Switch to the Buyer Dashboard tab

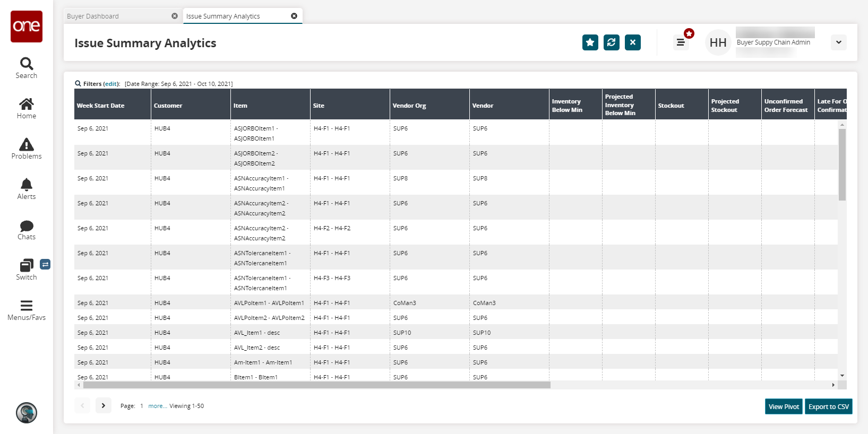[93, 16]
